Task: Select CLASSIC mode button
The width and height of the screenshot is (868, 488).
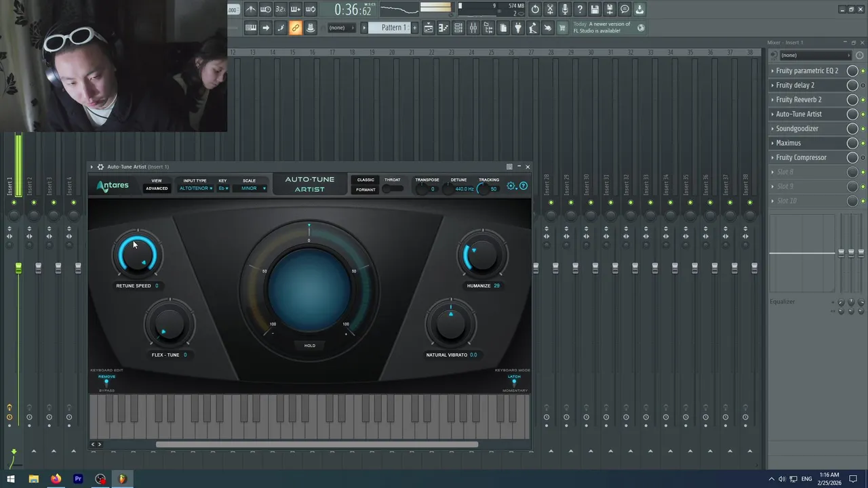Action: [x=366, y=180]
